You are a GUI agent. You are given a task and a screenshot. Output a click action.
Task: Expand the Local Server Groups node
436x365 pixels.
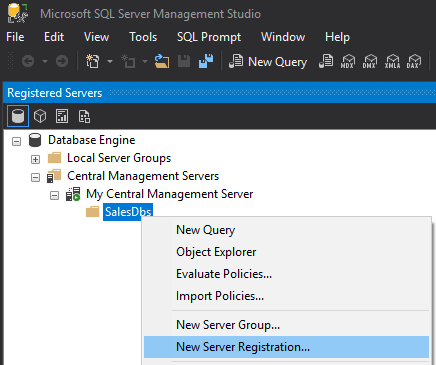tap(35, 159)
